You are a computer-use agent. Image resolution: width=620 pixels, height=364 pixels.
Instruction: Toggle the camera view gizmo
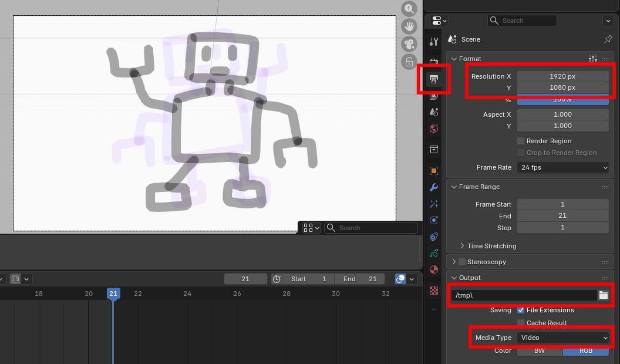409,44
